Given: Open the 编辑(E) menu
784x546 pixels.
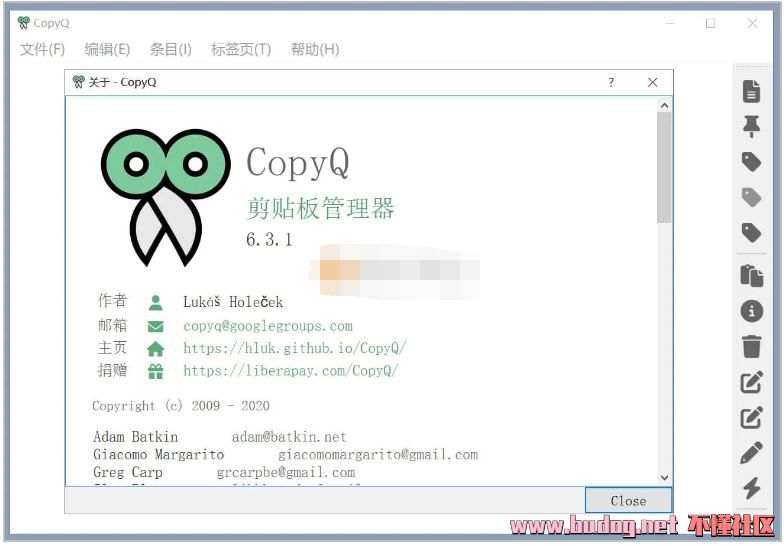Looking at the screenshot, I should tap(107, 49).
